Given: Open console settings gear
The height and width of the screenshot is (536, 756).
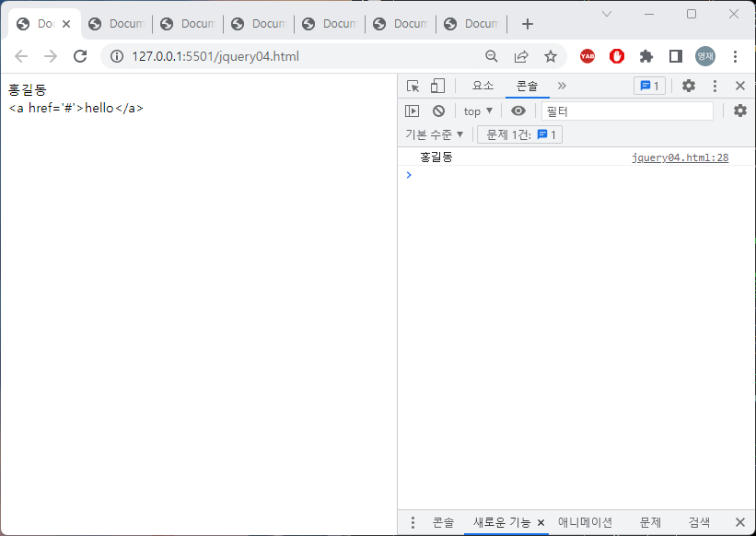Looking at the screenshot, I should point(740,111).
